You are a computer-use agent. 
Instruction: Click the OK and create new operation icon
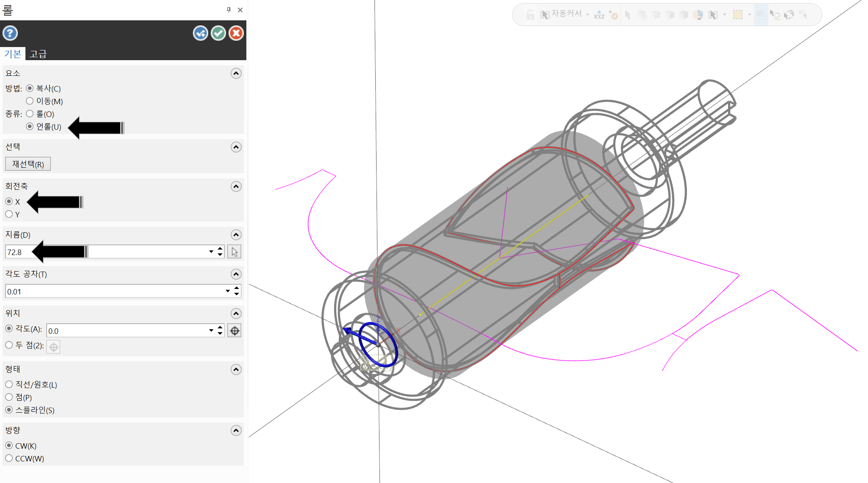[x=201, y=33]
